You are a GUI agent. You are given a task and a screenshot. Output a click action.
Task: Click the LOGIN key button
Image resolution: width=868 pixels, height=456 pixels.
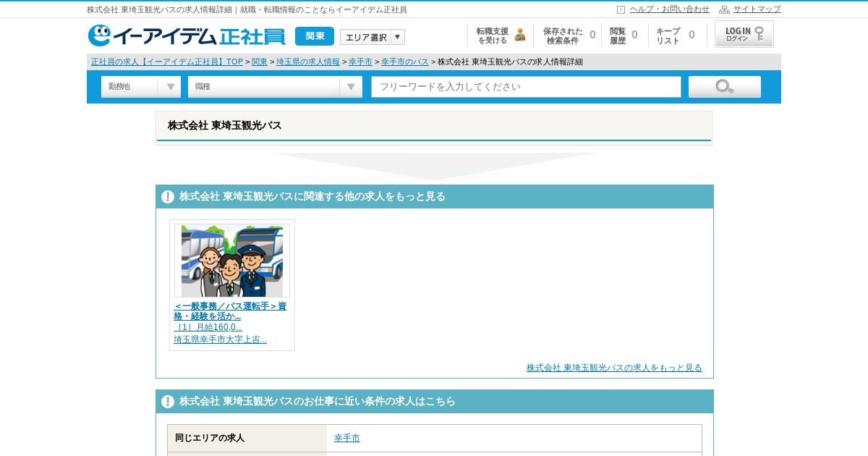(x=744, y=34)
